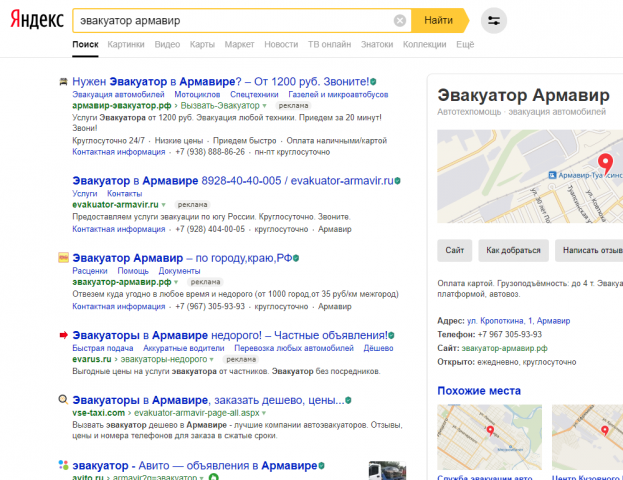Click the shield icon after 'заказать дешево, цены...'
The height and width of the screenshot is (480, 623).
point(348,400)
